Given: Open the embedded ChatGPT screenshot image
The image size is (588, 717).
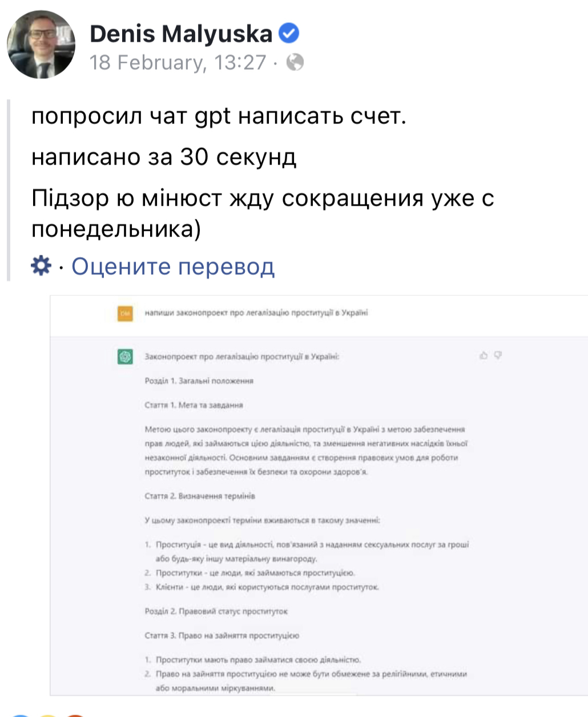Looking at the screenshot, I should 319,495.
